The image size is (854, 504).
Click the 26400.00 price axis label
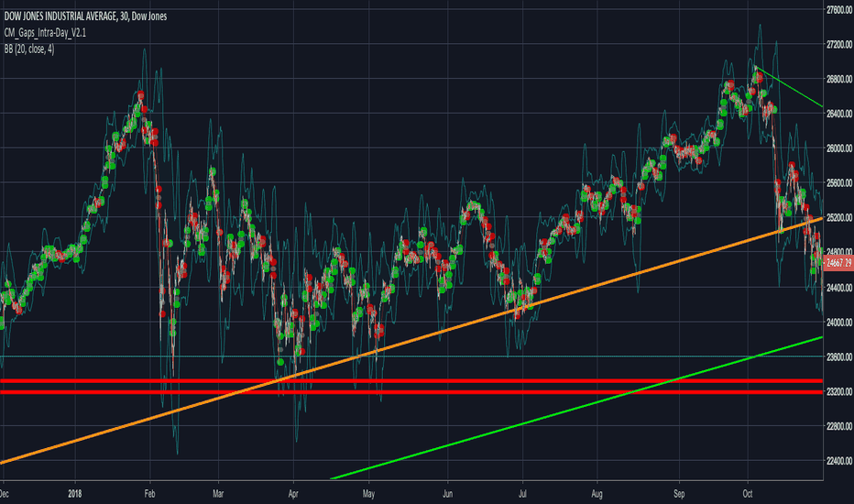[838, 114]
